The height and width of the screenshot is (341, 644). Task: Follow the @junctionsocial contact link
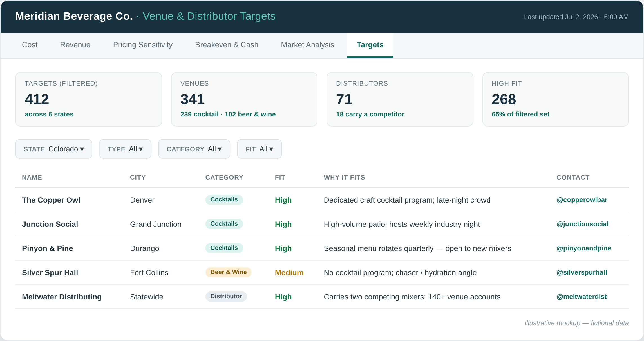tap(582, 224)
